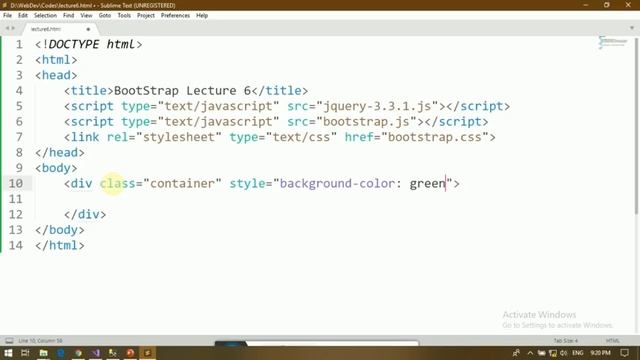Screen dimensions: 640x360
Task: Click 'bootstrap.js' src value
Action: coord(366,122)
